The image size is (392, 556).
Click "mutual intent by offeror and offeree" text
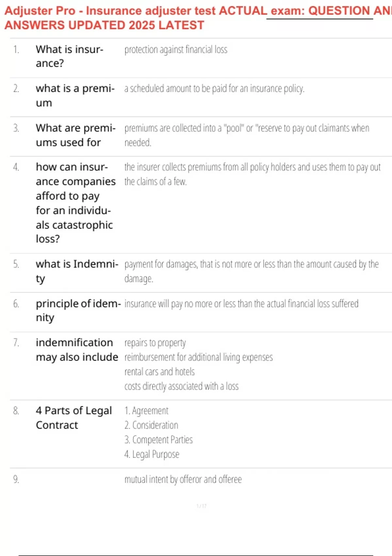click(x=183, y=479)
